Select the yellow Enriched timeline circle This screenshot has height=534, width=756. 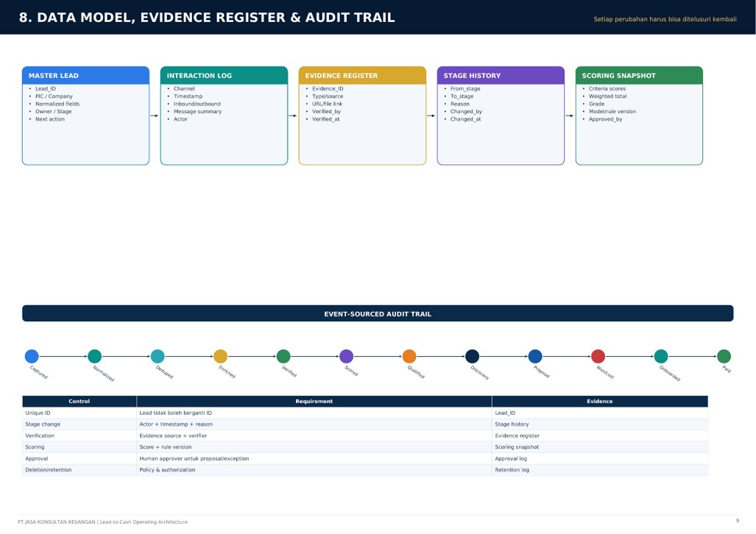[220, 356]
